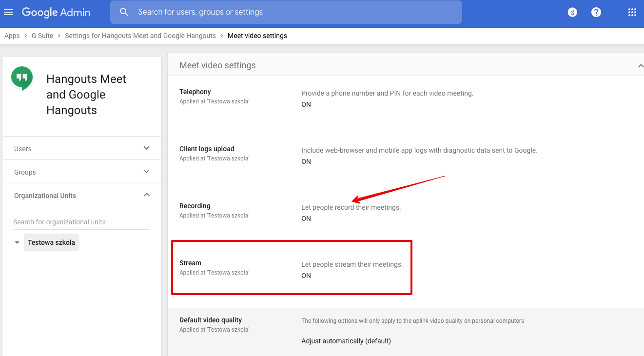Click uplink video quality note text
This screenshot has height=356, width=644.
tap(412, 321)
